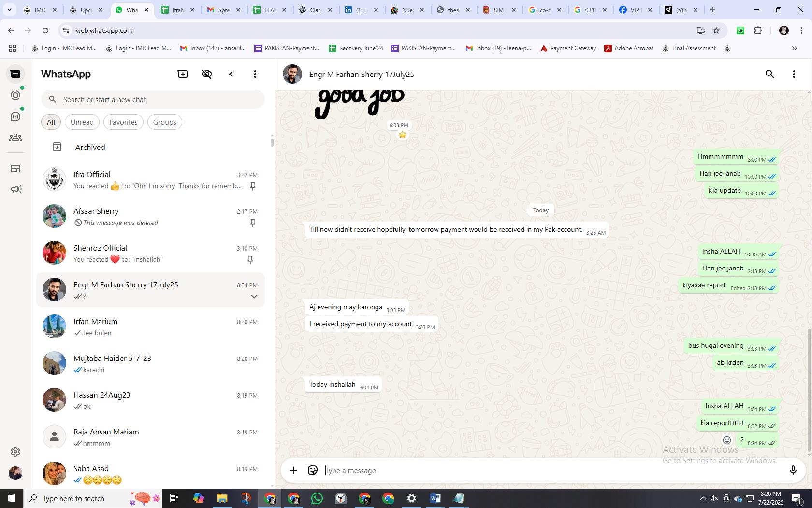Open Recovery June'24 bookmark

(x=356, y=48)
